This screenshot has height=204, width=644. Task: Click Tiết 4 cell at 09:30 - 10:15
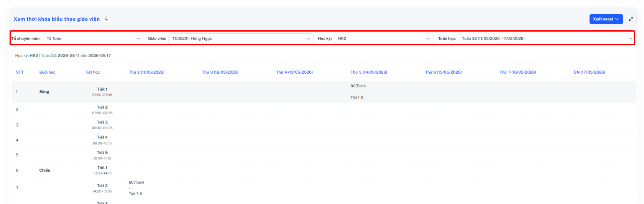point(102,140)
